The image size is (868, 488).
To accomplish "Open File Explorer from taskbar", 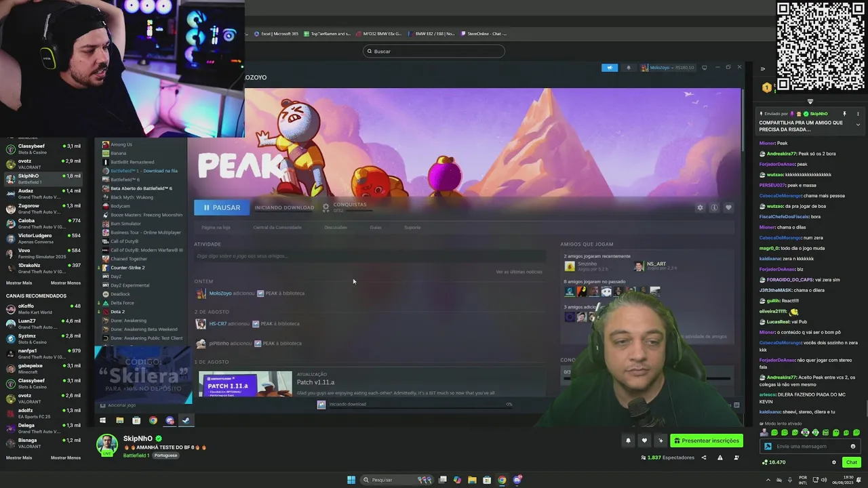I will click(472, 480).
